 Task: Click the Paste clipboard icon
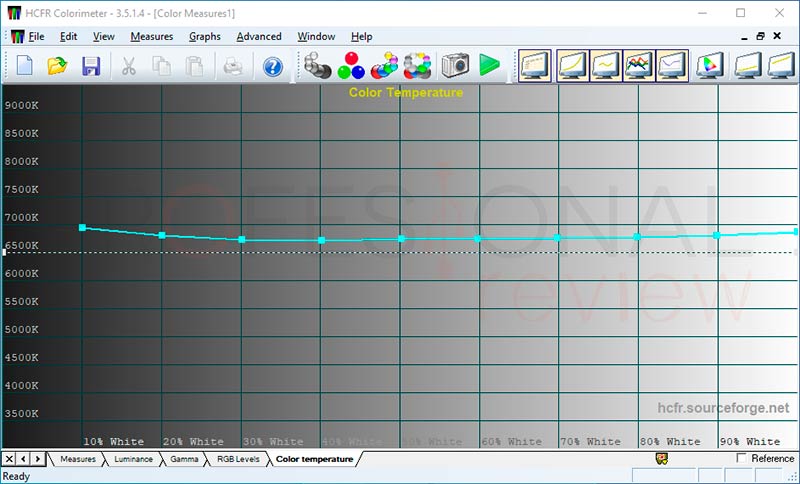pos(194,66)
